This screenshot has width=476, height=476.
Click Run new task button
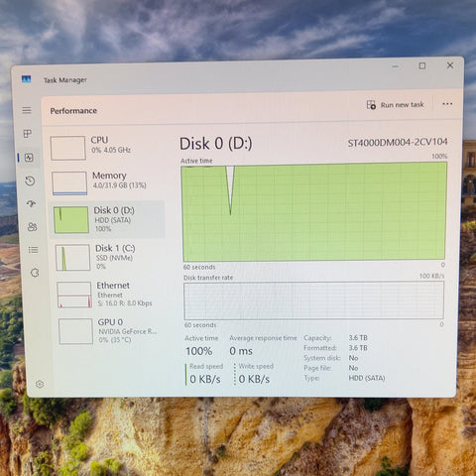(396, 105)
